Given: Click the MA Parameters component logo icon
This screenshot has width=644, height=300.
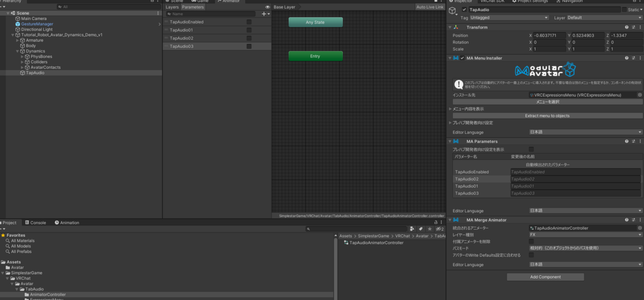Looking at the screenshot, I should [x=455, y=142].
